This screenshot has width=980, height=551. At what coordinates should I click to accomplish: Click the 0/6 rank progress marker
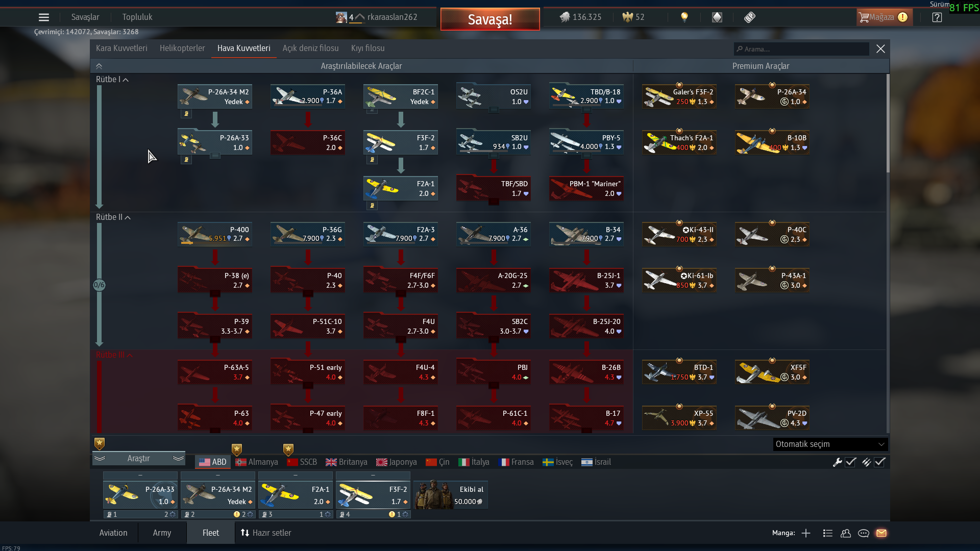(x=100, y=285)
